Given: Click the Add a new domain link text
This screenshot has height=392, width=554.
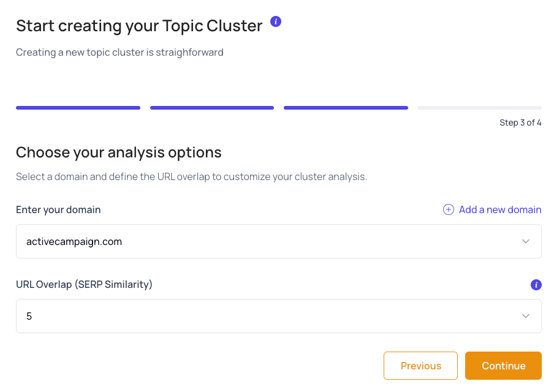Looking at the screenshot, I should 499,209.
